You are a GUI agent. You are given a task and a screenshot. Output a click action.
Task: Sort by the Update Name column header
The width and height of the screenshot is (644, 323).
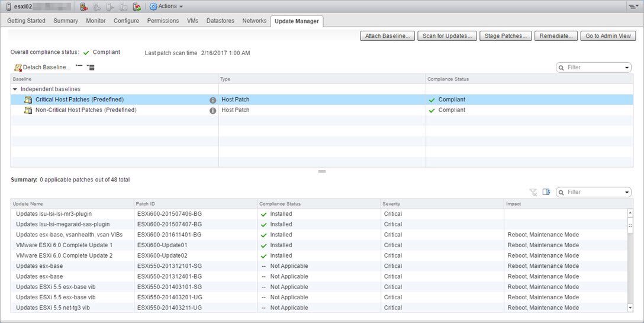point(72,204)
